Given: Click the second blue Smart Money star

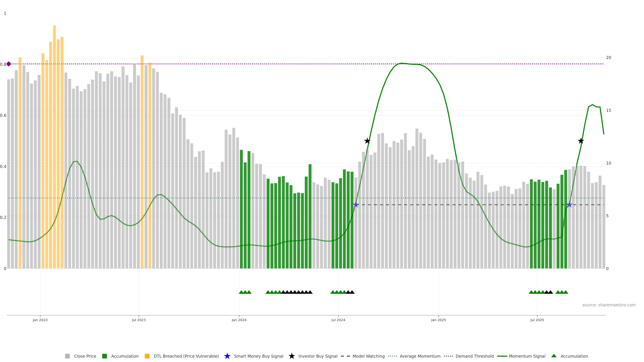Looking at the screenshot, I should click(x=570, y=205).
